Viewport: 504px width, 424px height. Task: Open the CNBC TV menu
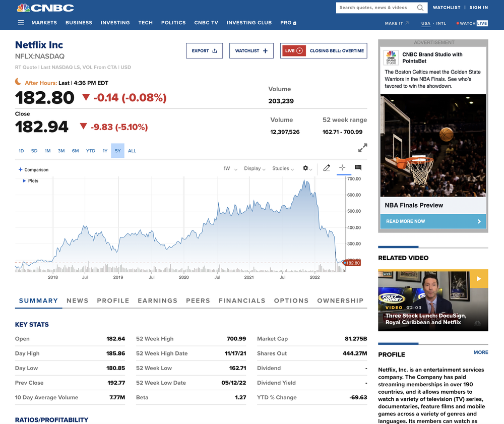pyautogui.click(x=206, y=23)
